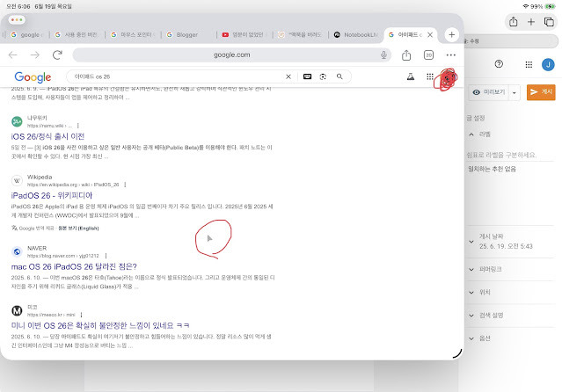Open Blogger help question mark icon
This screenshot has height=392, width=562.
click(499, 64)
